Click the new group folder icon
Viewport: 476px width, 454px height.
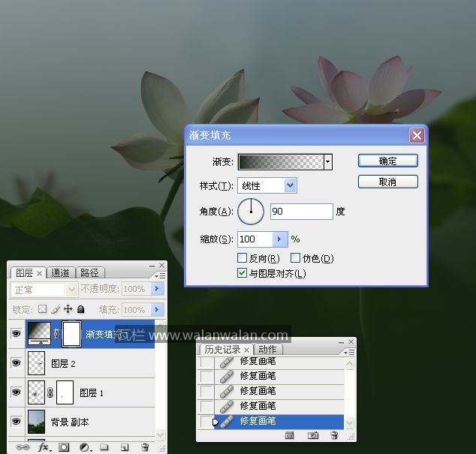(104, 447)
